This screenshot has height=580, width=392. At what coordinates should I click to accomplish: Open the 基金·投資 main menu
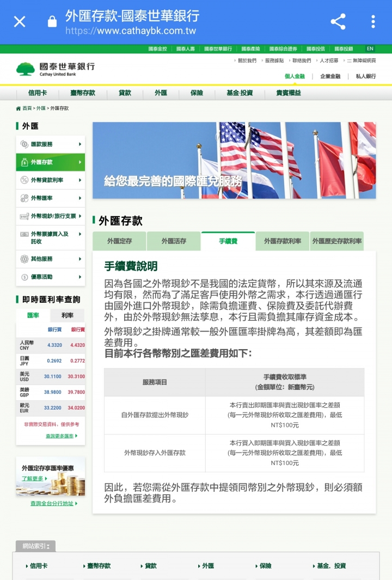[x=240, y=93]
